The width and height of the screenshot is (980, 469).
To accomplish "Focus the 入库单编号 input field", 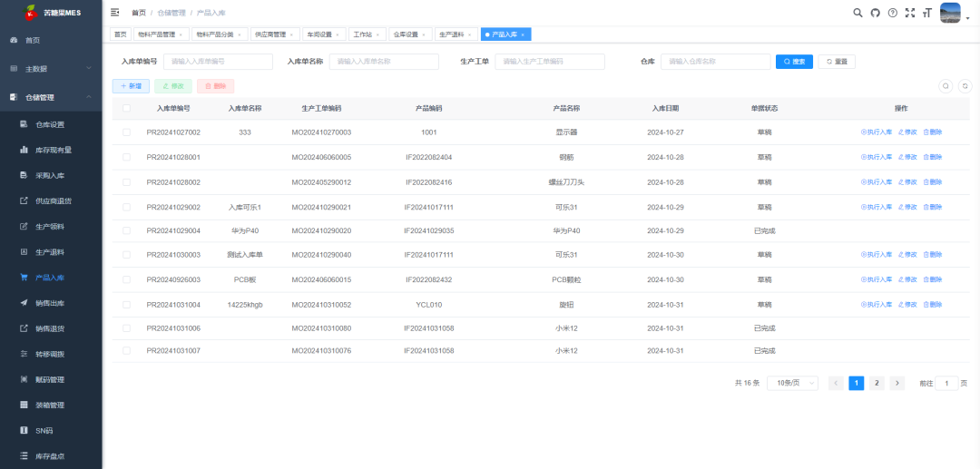I will point(218,62).
